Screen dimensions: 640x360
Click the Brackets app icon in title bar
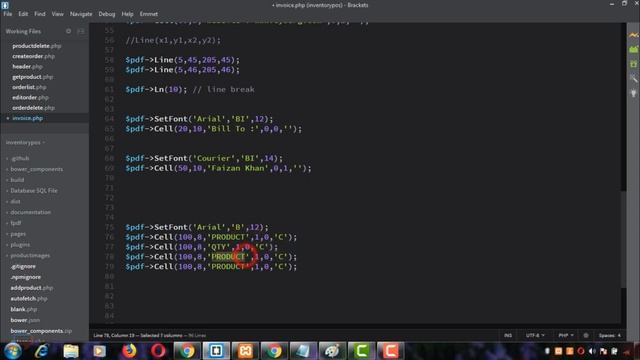click(x=5, y=5)
